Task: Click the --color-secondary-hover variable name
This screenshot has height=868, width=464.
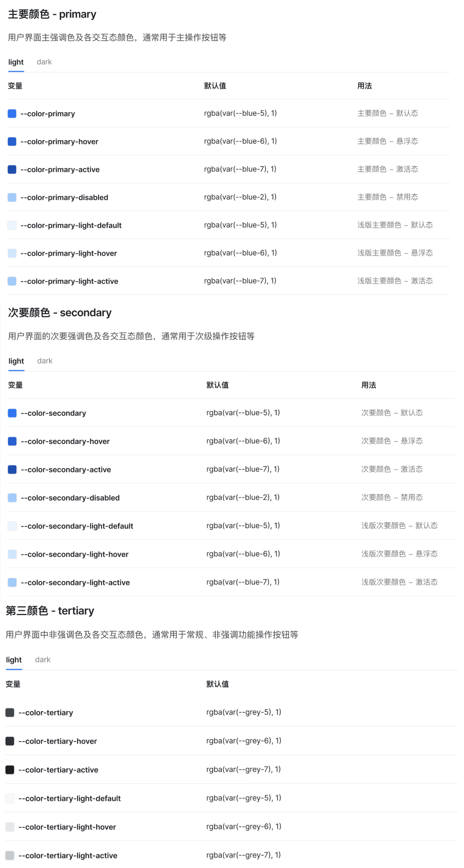Action: (65, 441)
